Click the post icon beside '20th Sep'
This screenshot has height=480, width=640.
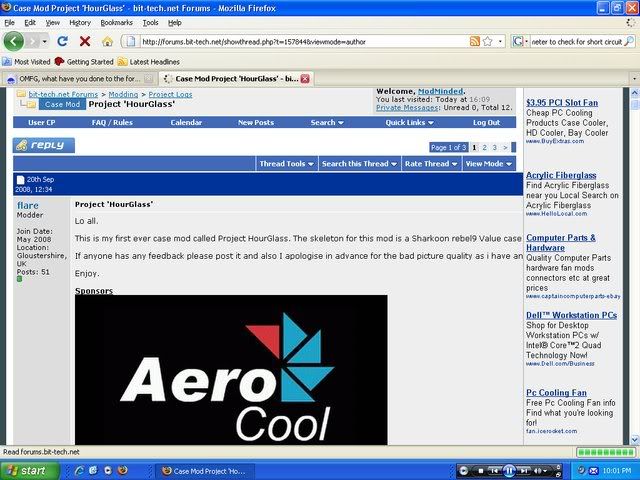(x=20, y=180)
